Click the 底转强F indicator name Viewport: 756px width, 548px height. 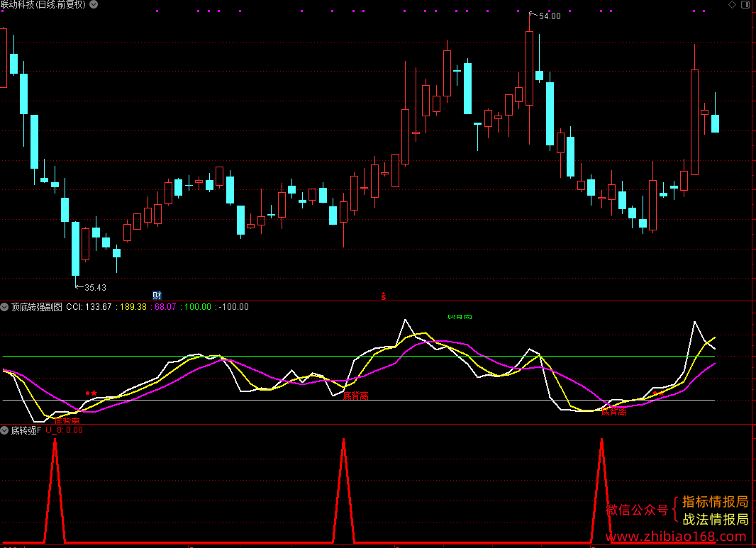(x=26, y=430)
